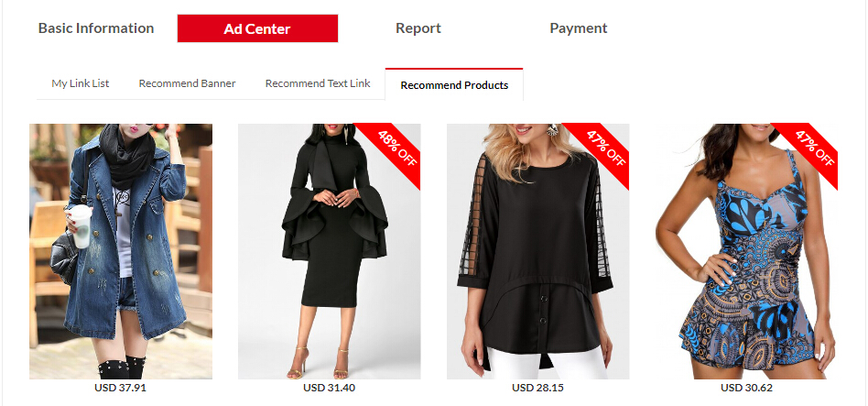Click the blue printed swimdress image
This screenshot has height=406, width=868.
point(747,251)
